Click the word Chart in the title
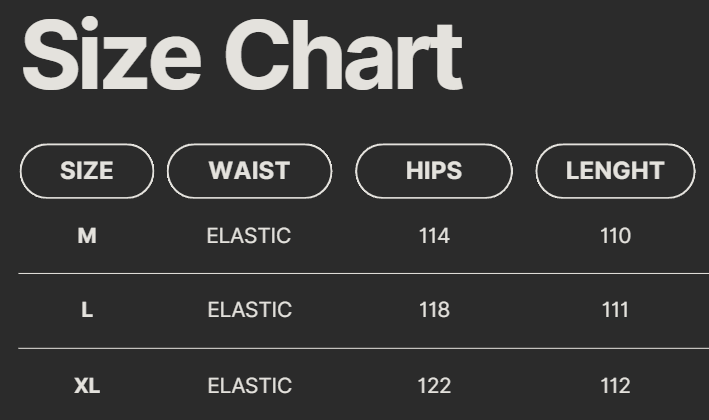This screenshot has height=420, width=709. point(343,55)
